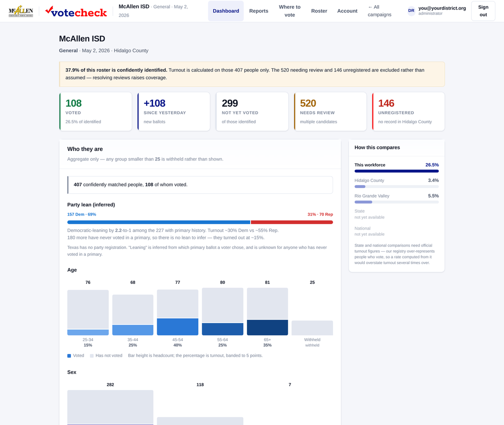Click the Voted legend swatch
Viewport: 504px width, 425px height.
coord(69,356)
